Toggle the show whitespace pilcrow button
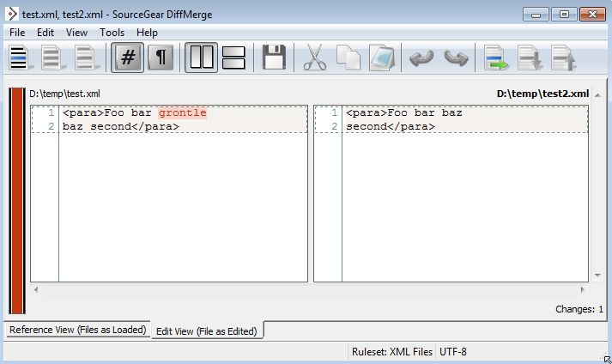 [161, 58]
